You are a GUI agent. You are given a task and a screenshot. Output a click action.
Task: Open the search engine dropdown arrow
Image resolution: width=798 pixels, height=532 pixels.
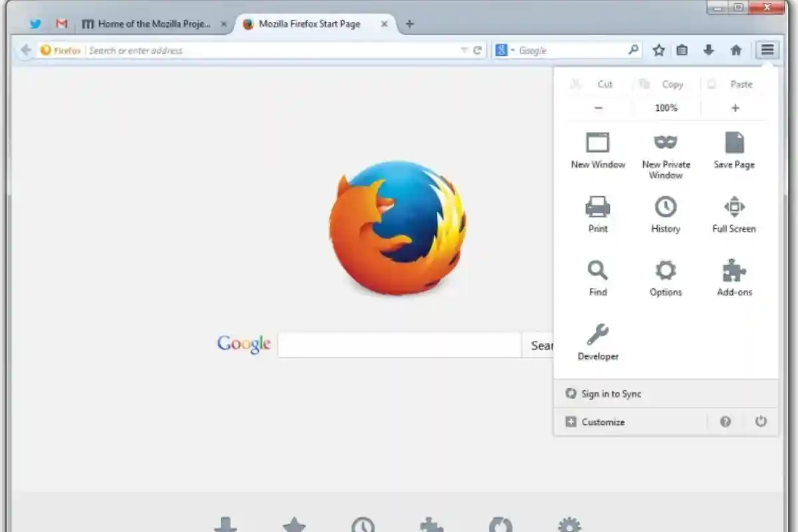pos(513,51)
